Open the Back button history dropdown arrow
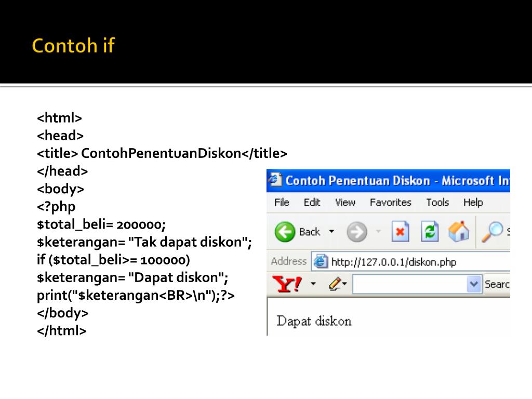This screenshot has height=399, width=532. coord(331,231)
